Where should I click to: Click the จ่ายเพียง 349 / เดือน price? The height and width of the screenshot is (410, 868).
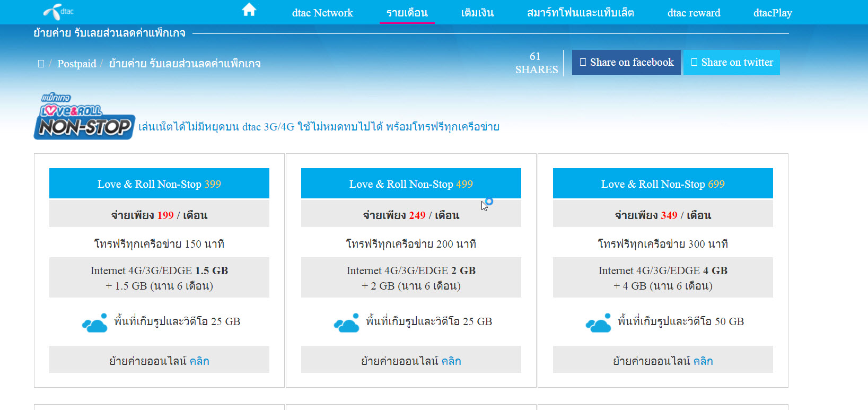point(663,215)
